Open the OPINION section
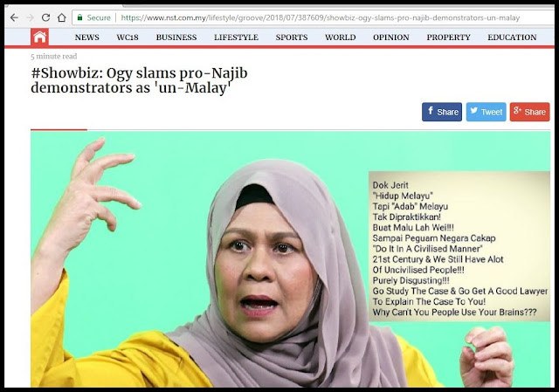 pyautogui.click(x=391, y=38)
